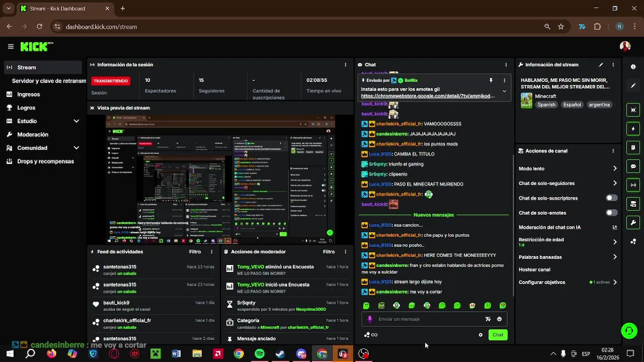This screenshot has height=362, width=644.
Task: Click the channel points icon below chat input
Action: 367,335
